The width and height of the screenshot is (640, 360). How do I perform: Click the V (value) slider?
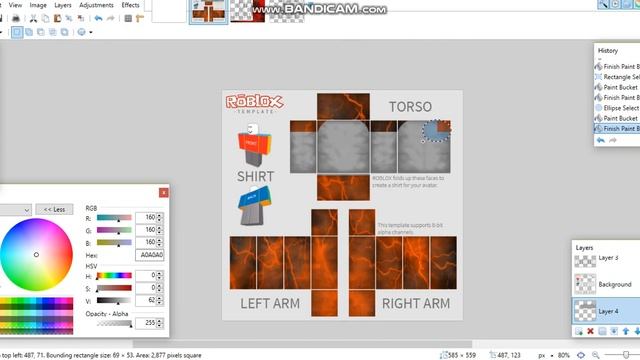(x=114, y=301)
